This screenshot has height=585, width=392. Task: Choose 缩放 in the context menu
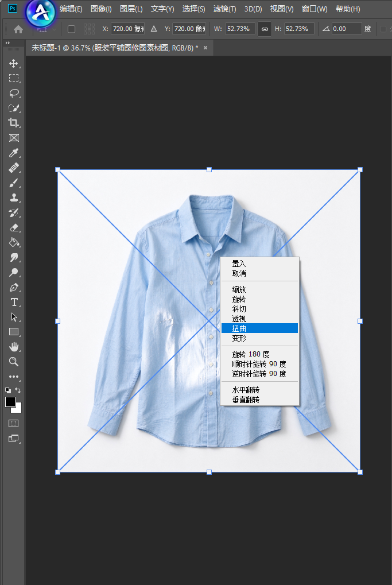(259, 289)
